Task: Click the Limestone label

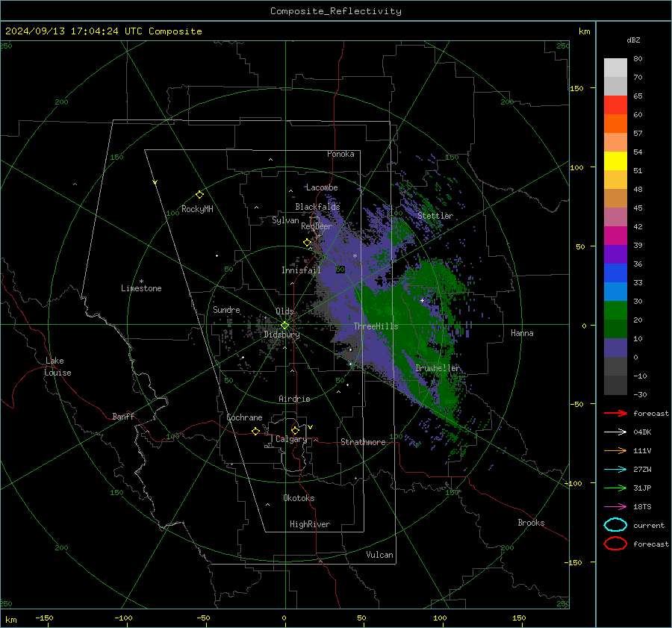Action: click(141, 288)
